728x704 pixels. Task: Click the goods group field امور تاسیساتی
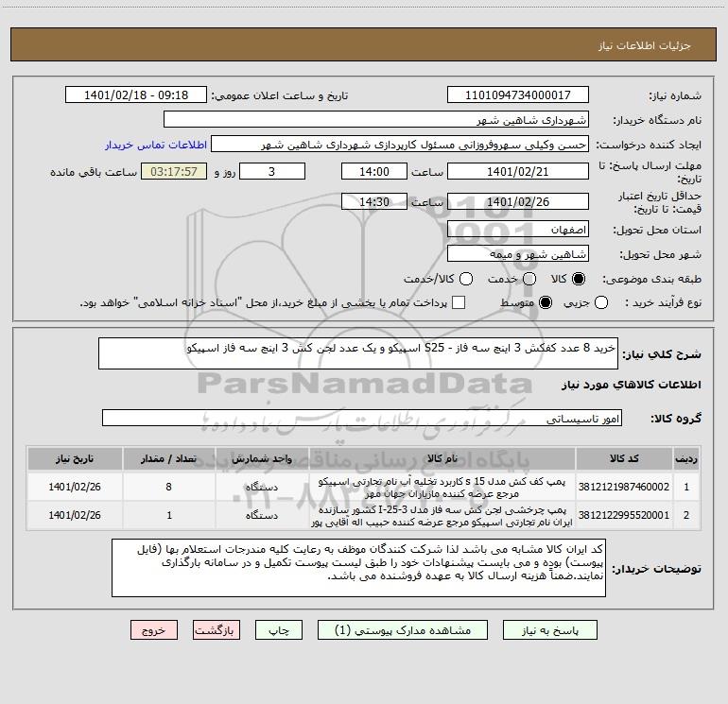[362, 418]
